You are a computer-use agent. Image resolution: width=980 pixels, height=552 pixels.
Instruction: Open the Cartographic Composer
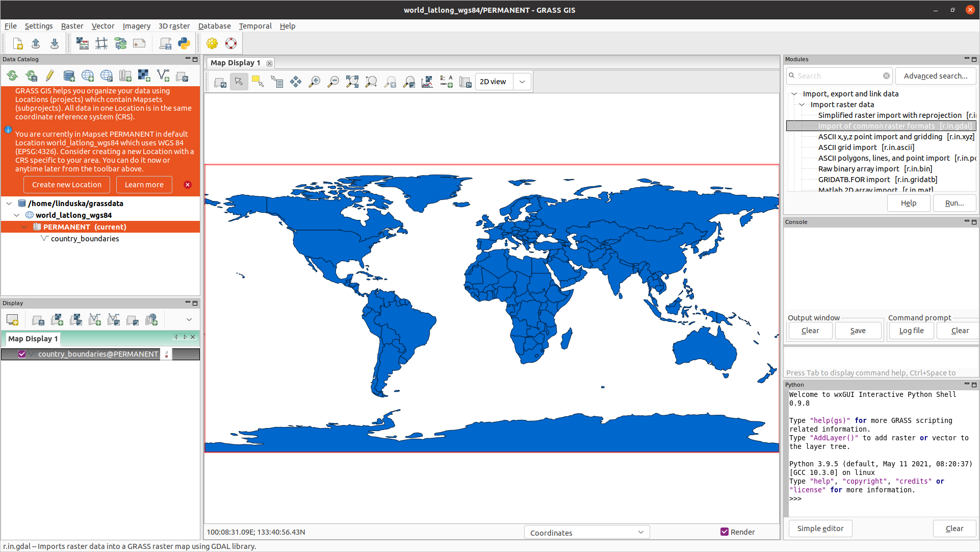tap(139, 43)
